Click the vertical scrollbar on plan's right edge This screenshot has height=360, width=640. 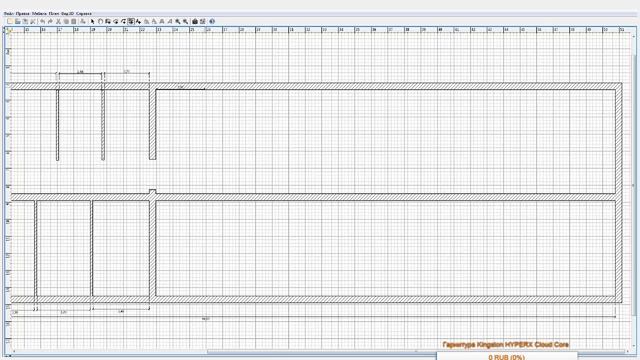tap(633, 184)
